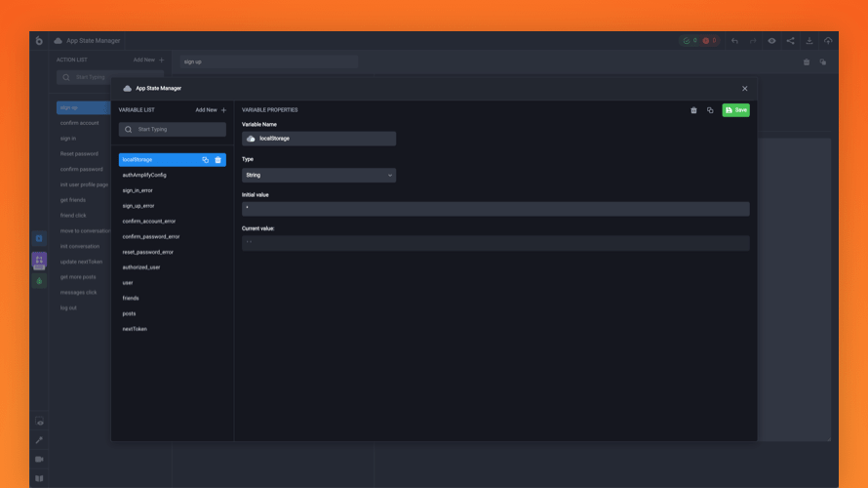Delete variable using properties trash icon

pos(693,110)
